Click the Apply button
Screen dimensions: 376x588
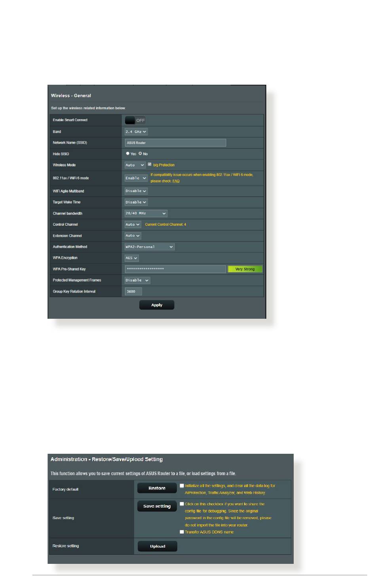(157, 305)
